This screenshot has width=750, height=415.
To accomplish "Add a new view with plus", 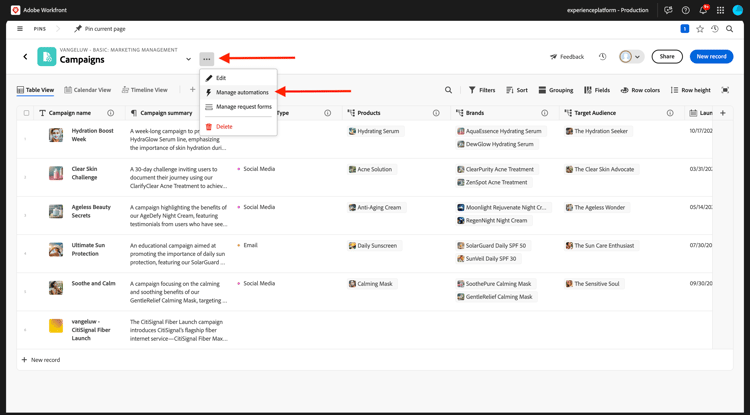I will pyautogui.click(x=192, y=89).
